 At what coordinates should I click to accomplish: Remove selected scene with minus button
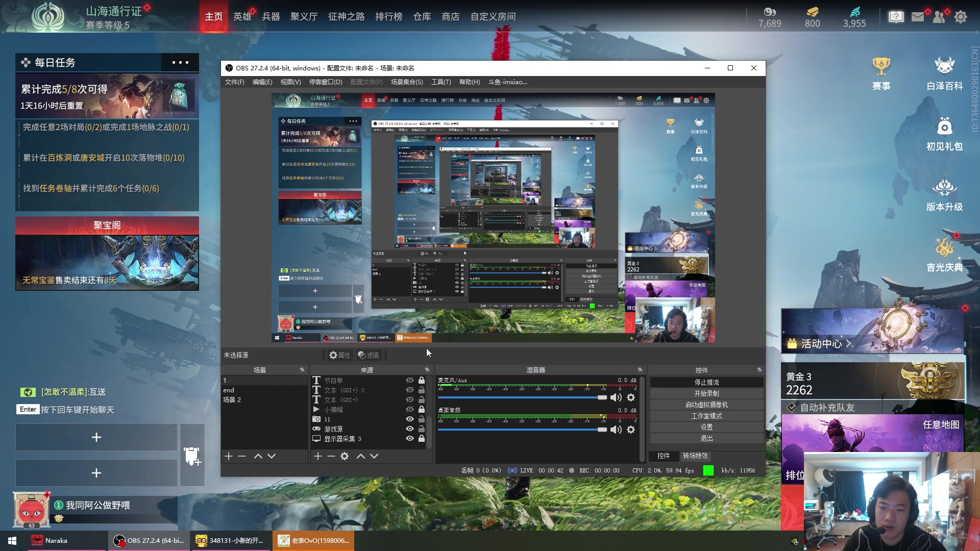(242, 456)
